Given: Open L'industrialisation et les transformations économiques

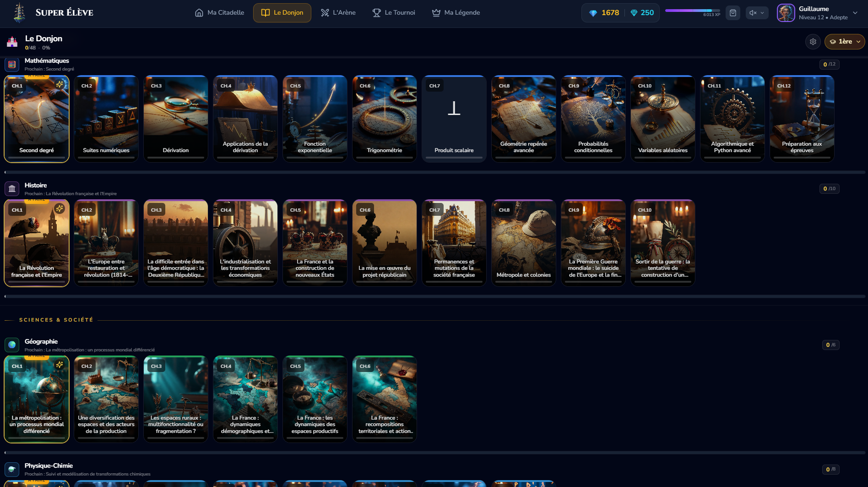Looking at the screenshot, I should coord(245,243).
